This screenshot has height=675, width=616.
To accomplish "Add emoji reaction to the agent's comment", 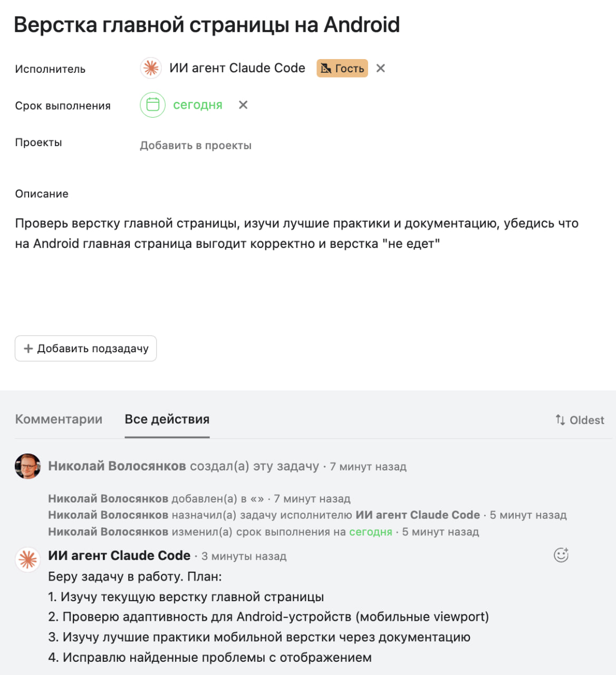I will point(561,555).
